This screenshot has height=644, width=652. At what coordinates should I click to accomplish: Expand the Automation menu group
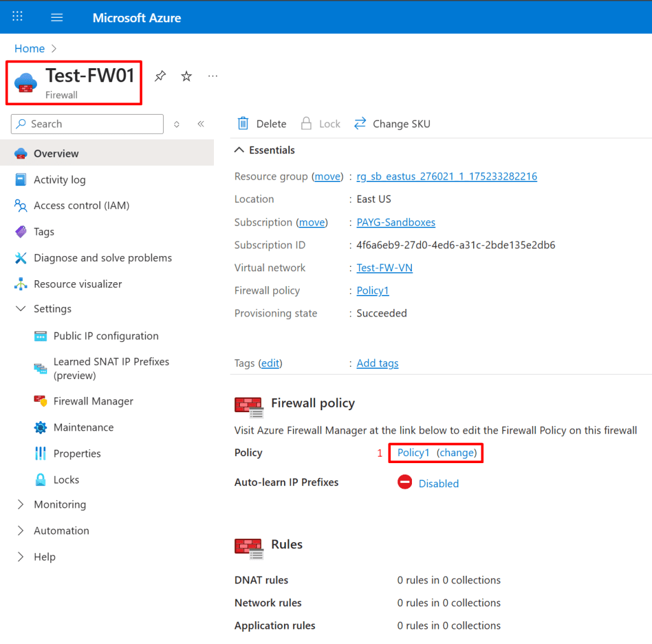pos(20,531)
